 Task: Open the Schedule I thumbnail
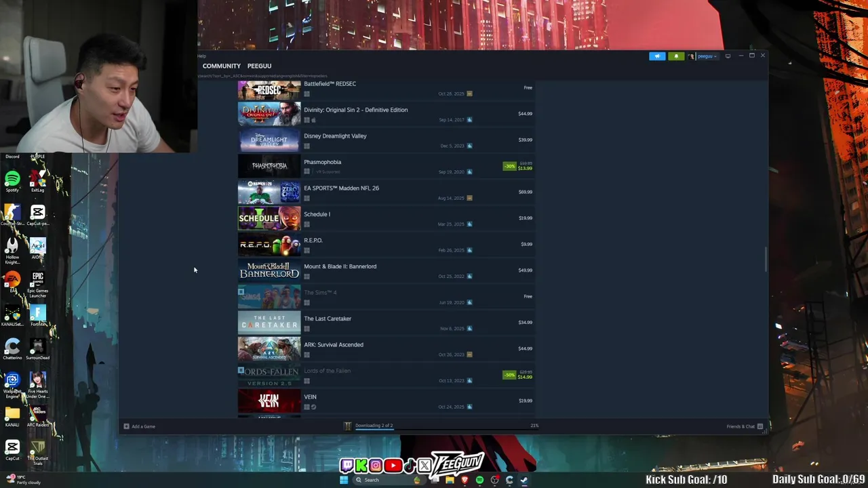coord(269,218)
